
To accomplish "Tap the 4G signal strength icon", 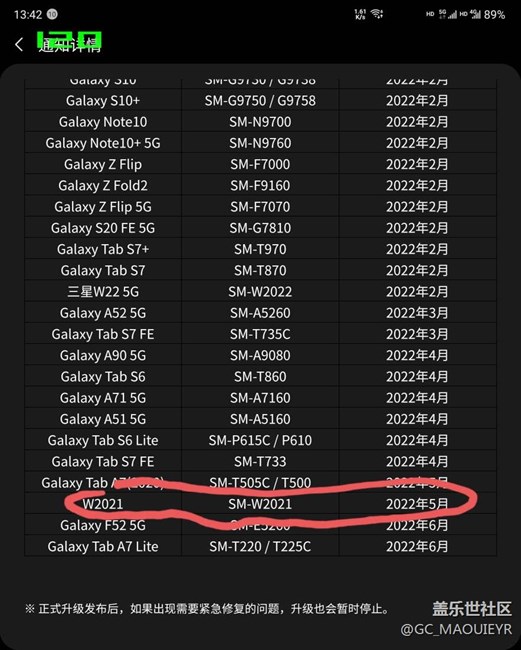I will (475, 15).
